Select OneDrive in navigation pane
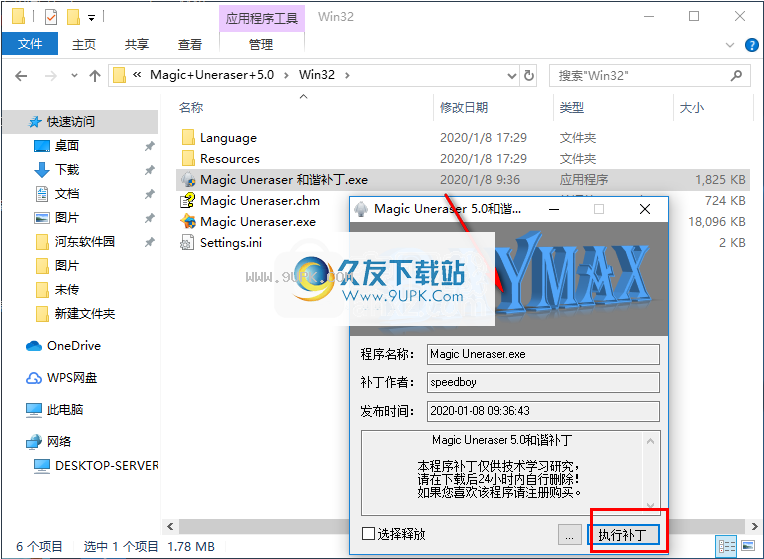764x559 pixels. [x=74, y=346]
